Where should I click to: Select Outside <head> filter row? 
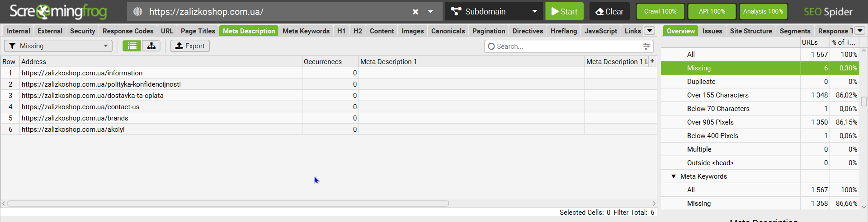(759, 163)
